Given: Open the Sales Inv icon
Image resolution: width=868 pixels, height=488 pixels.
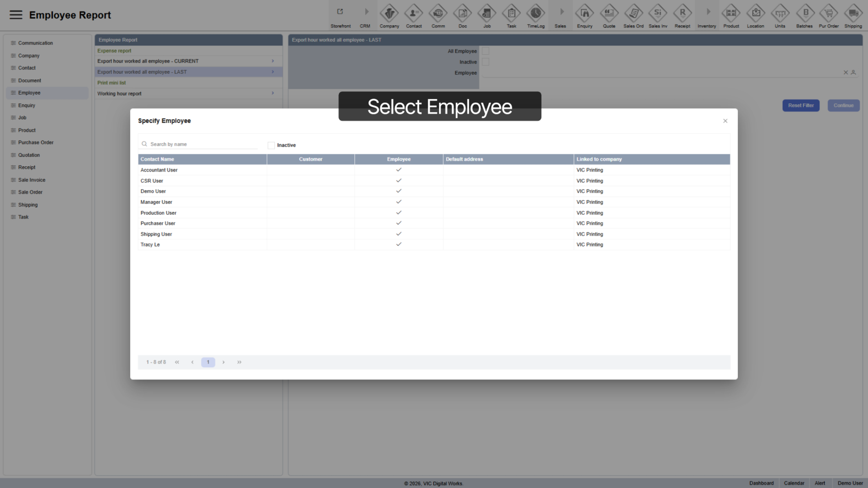Looking at the screenshot, I should click(658, 13).
